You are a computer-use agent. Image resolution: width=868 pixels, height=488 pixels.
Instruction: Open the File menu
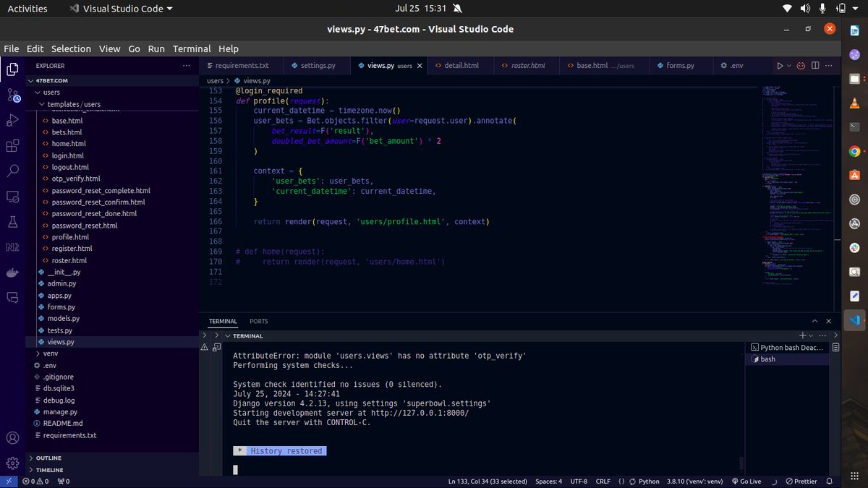12,48
